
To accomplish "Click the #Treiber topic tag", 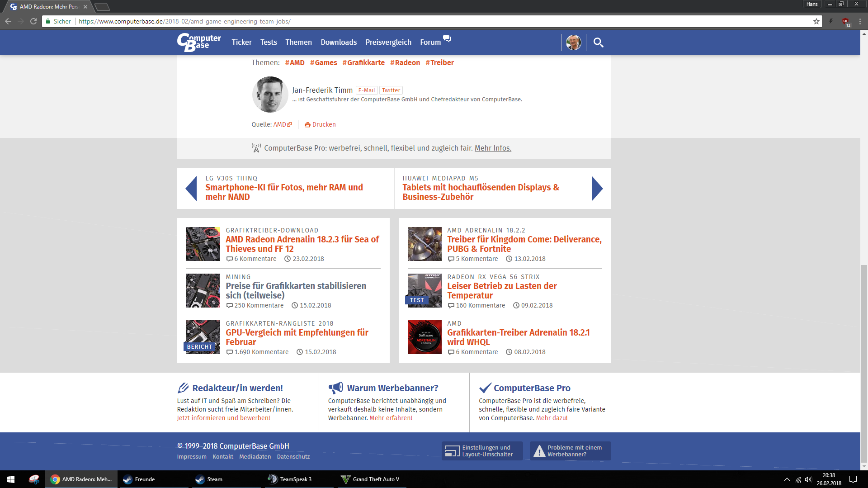I will [x=439, y=63].
